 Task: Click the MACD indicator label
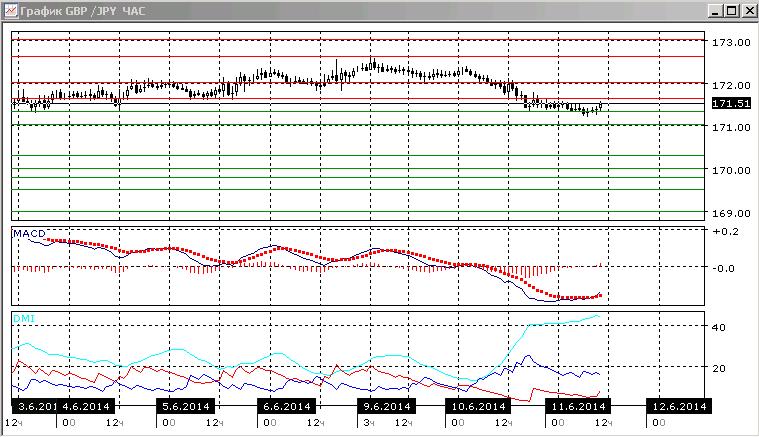coord(29,234)
